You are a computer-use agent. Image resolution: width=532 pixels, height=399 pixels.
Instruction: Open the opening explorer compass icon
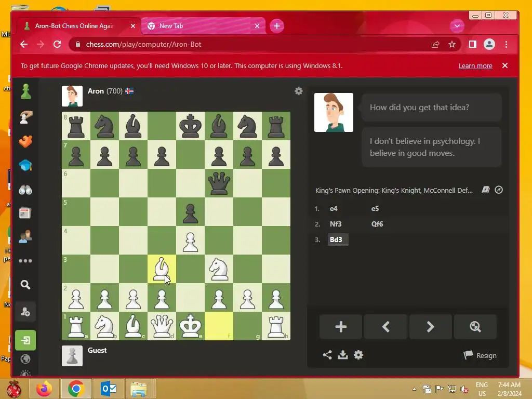click(x=499, y=190)
